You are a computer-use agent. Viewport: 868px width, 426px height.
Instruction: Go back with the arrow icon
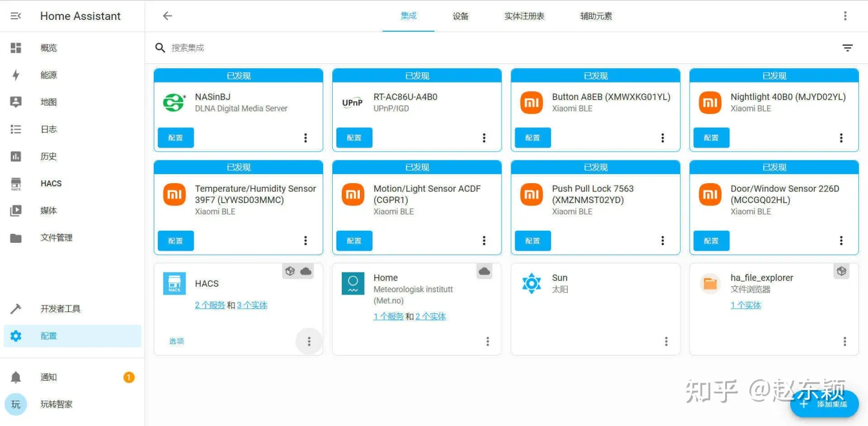point(168,16)
